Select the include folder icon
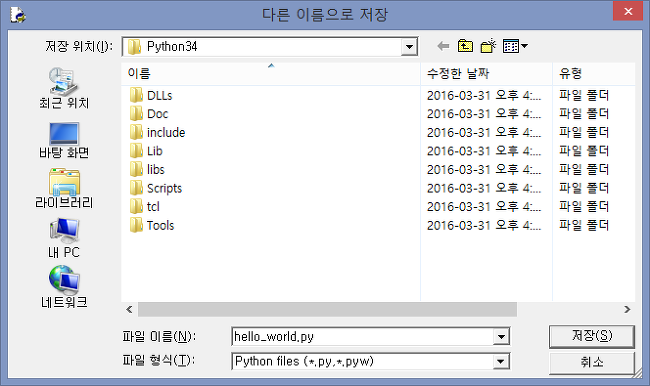This screenshot has width=650, height=386. [x=136, y=132]
